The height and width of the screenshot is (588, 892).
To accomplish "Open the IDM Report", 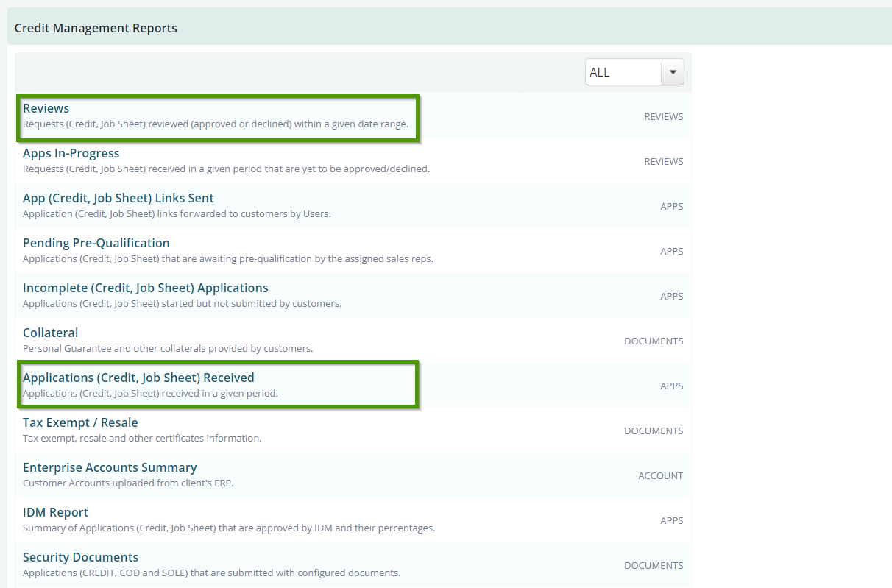I will pos(55,512).
